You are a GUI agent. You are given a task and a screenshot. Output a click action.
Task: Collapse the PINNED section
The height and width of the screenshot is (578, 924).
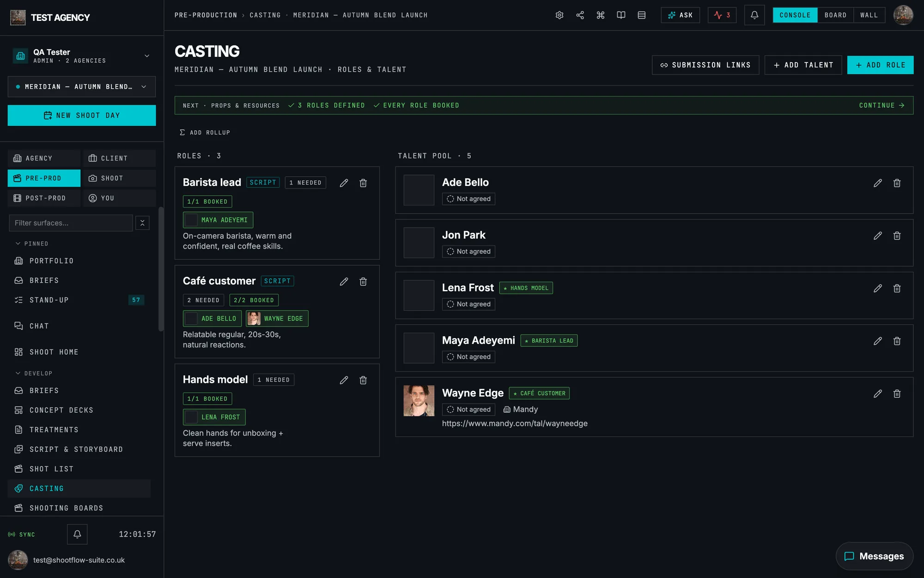(32, 244)
